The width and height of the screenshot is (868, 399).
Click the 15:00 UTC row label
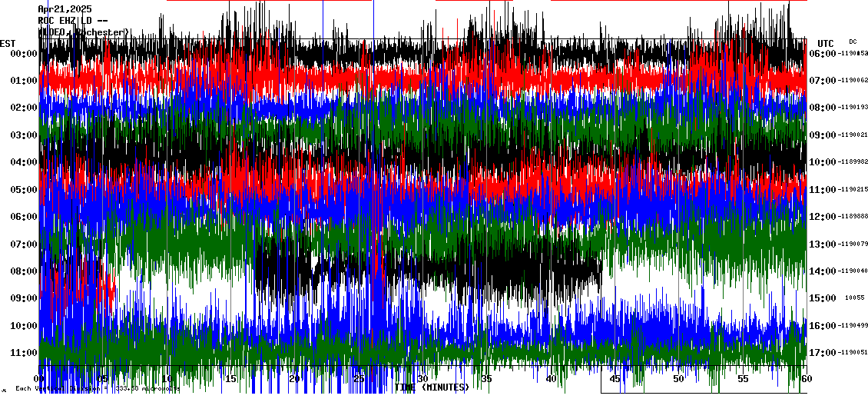pyautogui.click(x=822, y=298)
